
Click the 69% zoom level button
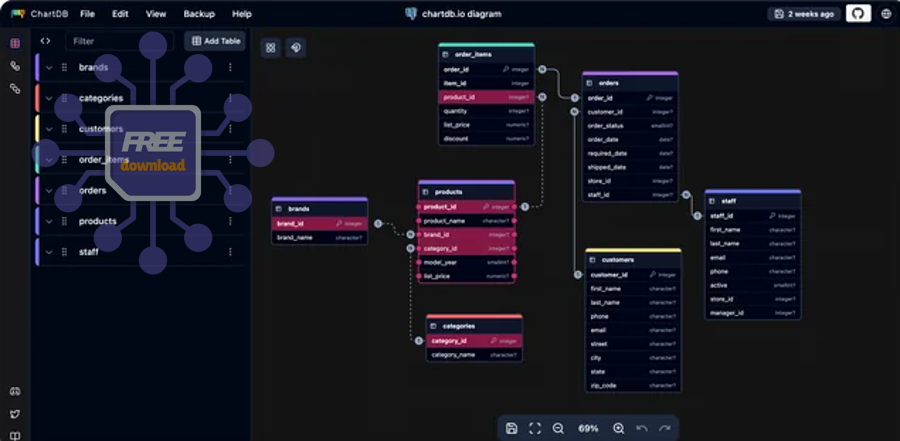point(588,428)
